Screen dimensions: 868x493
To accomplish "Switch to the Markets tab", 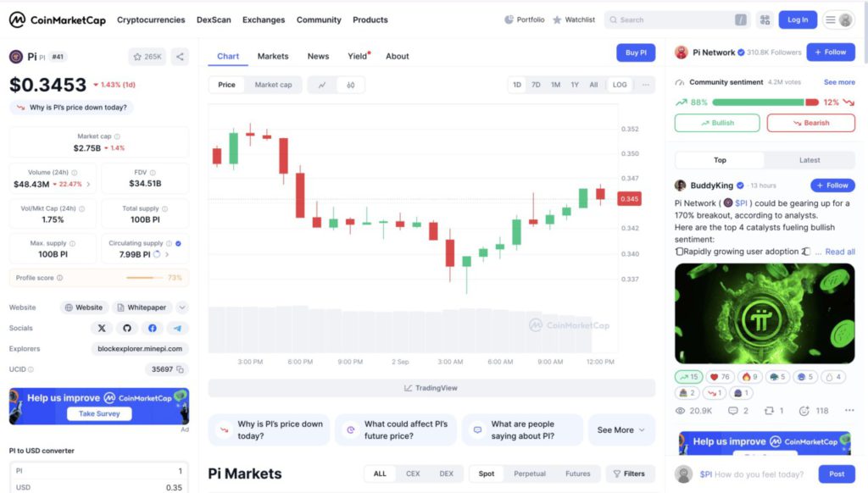I will click(273, 57).
